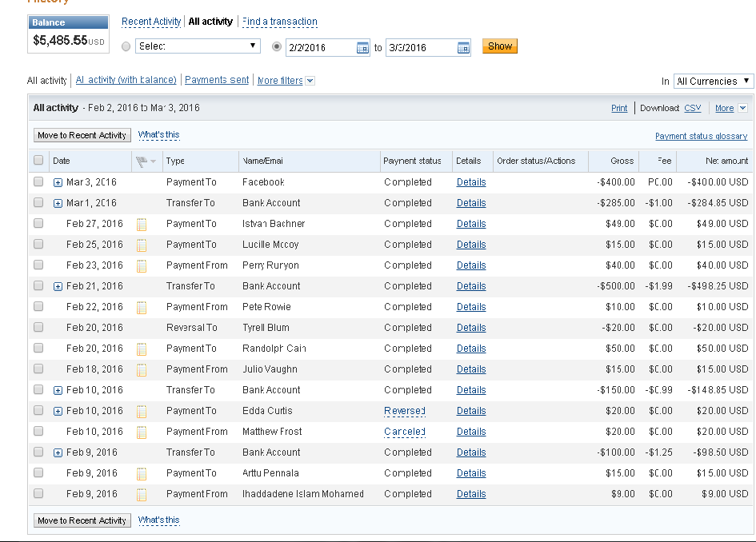
Task: Tick the checkbox for Lucille Mccoy payment
Action: 38,245
